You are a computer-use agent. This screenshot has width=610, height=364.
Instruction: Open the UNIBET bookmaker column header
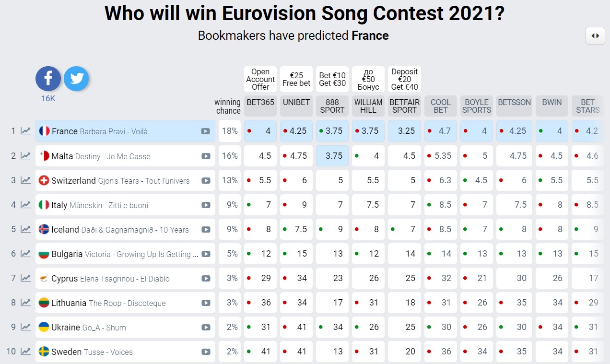point(296,106)
